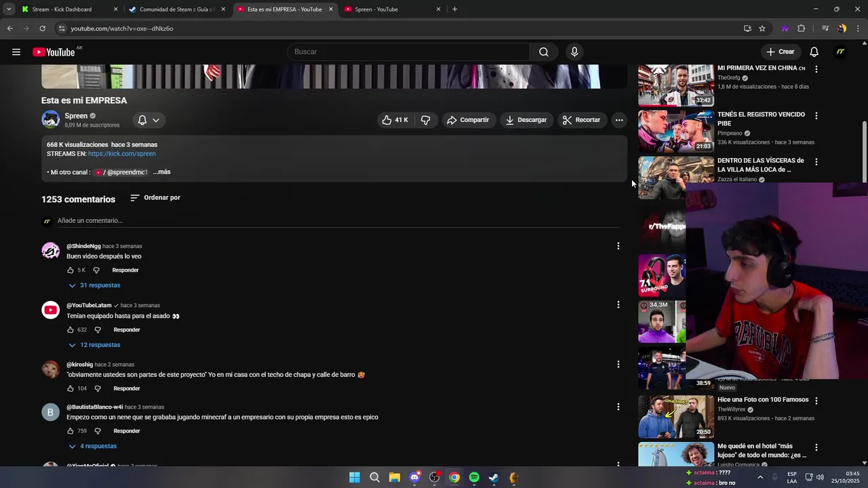This screenshot has height=488, width=868.
Task: Start voice search with the microphone
Action: (574, 52)
